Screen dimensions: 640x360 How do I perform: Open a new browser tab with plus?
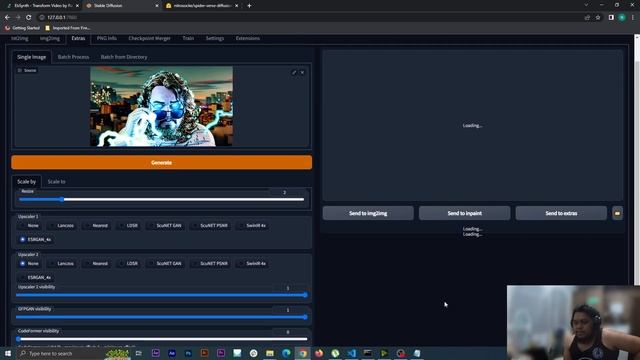(x=249, y=6)
